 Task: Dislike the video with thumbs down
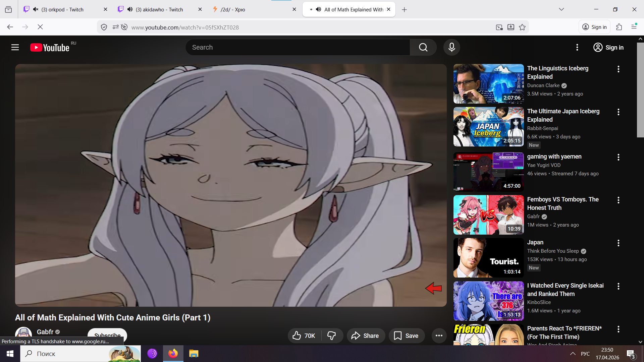[332, 336]
